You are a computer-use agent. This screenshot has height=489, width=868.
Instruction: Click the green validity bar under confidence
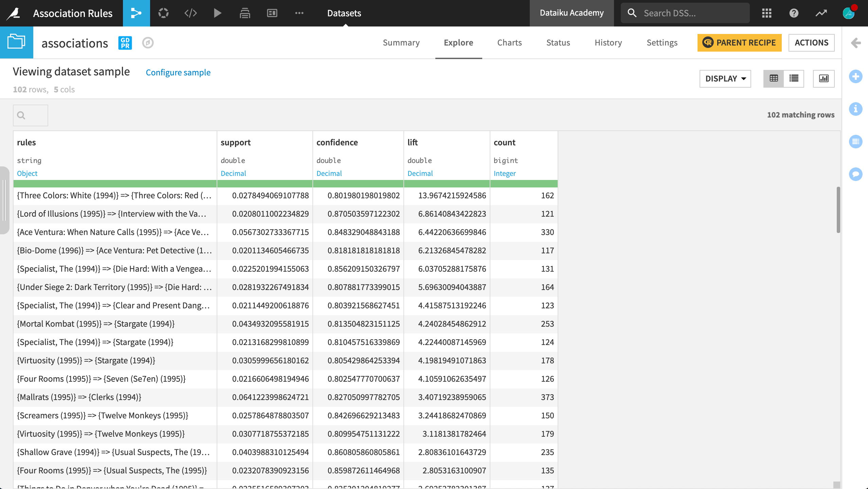(358, 184)
